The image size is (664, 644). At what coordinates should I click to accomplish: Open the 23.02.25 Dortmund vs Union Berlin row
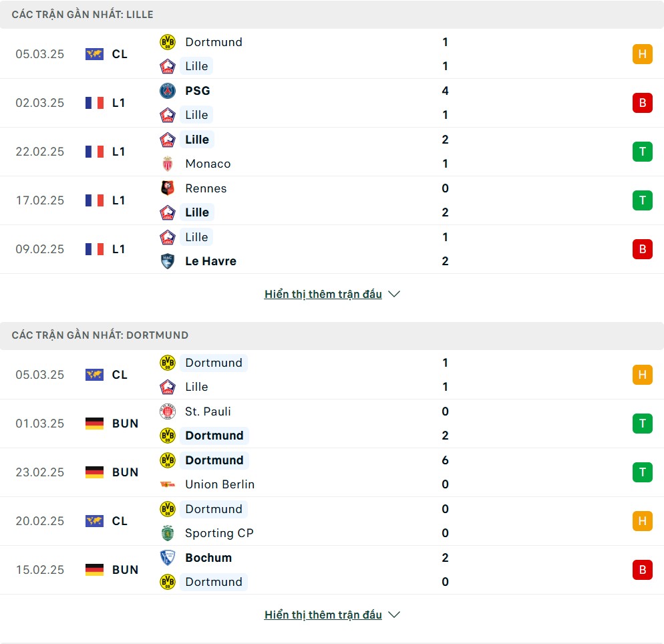(x=332, y=472)
